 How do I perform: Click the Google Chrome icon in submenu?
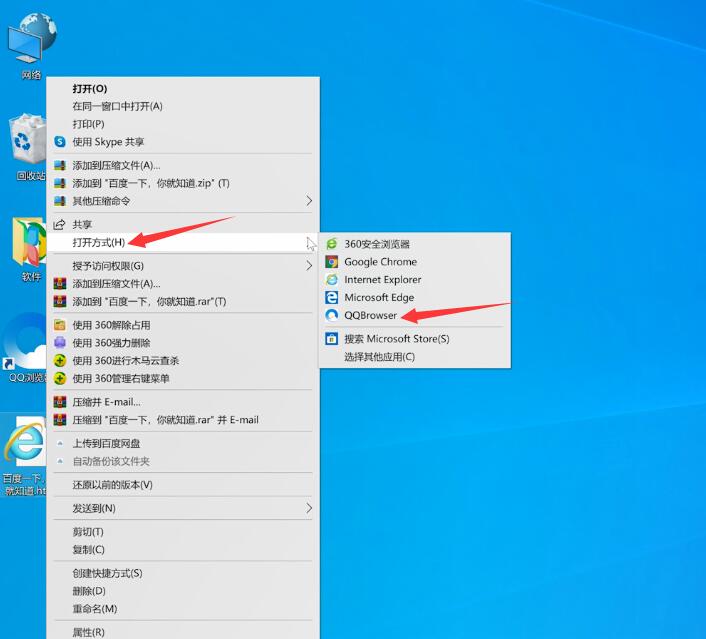point(332,262)
